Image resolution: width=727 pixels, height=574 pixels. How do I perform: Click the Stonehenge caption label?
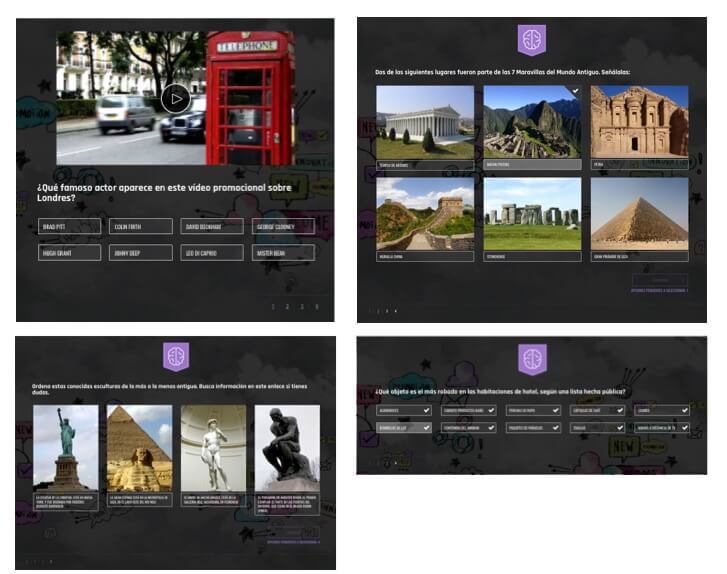click(532, 256)
